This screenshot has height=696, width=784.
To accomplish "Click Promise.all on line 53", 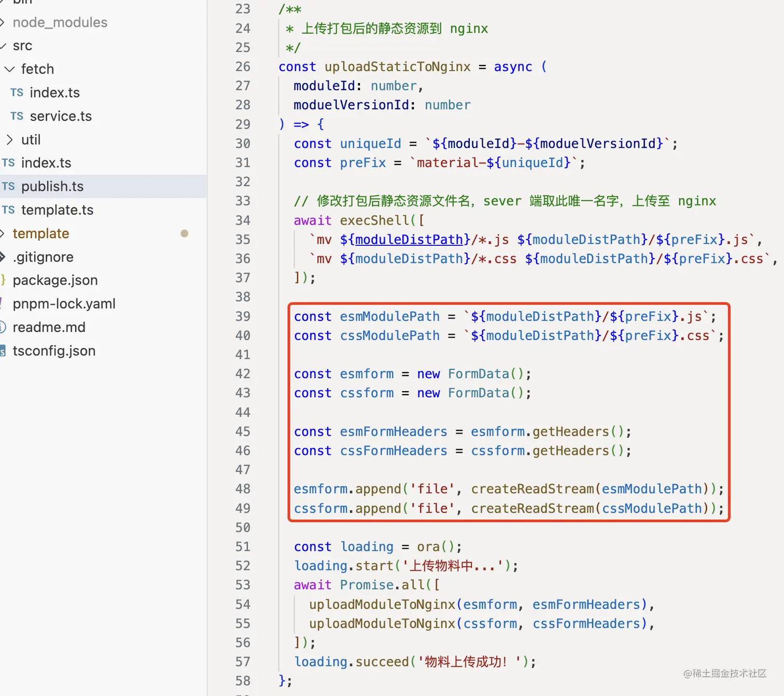I will click(x=383, y=585).
